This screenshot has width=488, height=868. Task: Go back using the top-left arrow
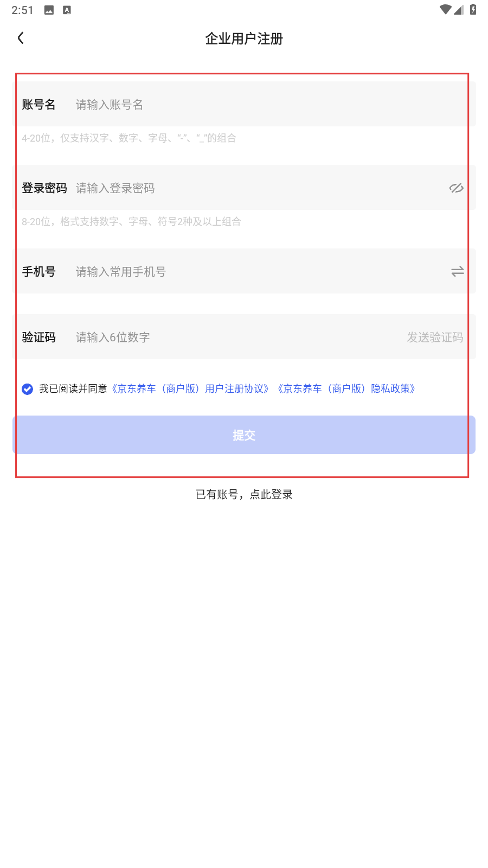point(21,38)
